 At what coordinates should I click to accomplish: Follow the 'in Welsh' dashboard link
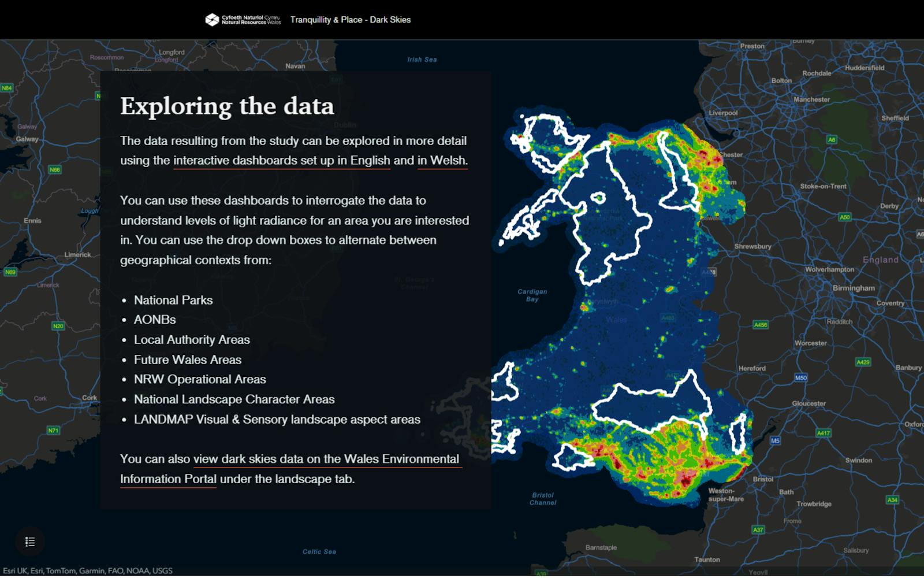[442, 161]
